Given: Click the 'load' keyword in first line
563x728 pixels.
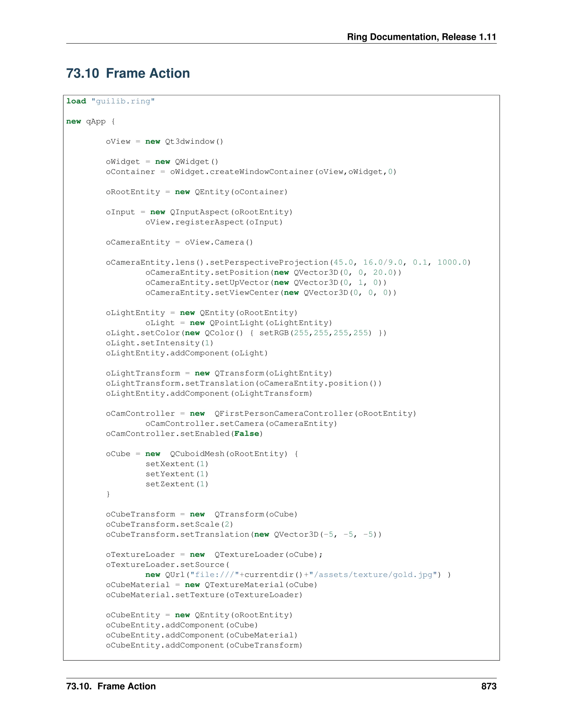Looking at the screenshot, I should 76,101.
